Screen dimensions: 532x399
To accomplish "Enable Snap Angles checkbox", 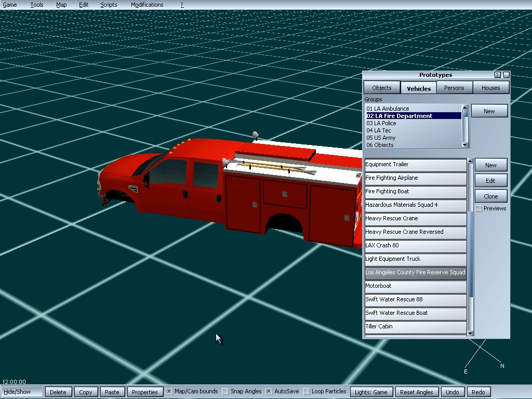I will [225, 392].
